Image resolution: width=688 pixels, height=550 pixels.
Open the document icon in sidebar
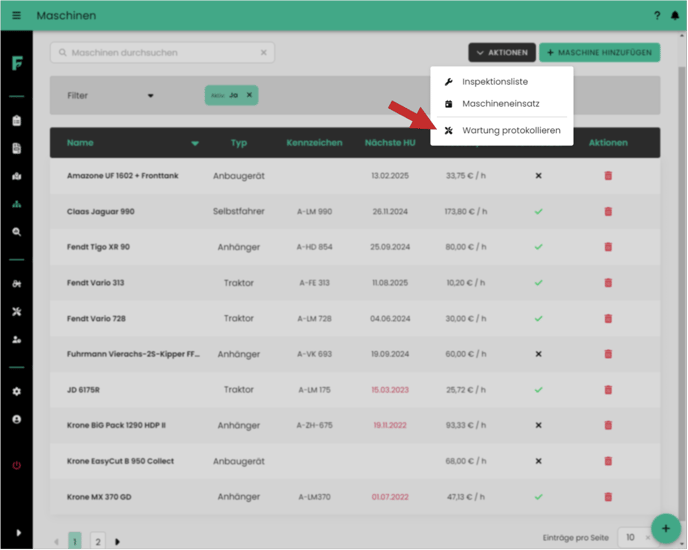[x=17, y=148]
